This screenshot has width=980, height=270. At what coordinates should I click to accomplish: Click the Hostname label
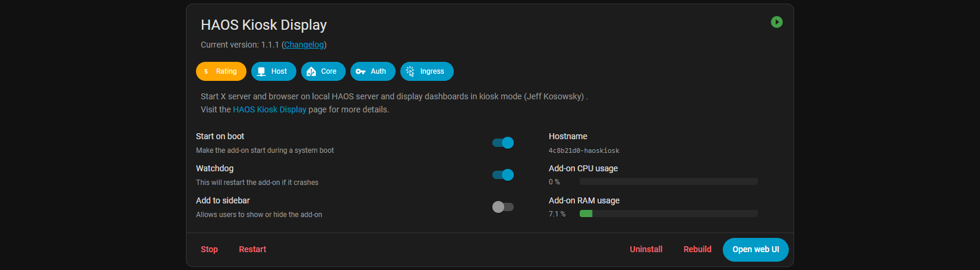point(568,136)
